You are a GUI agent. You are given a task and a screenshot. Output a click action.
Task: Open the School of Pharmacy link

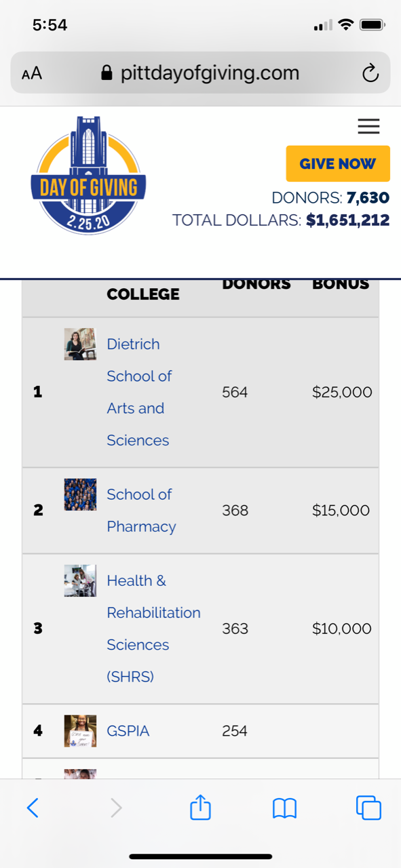pos(141,511)
